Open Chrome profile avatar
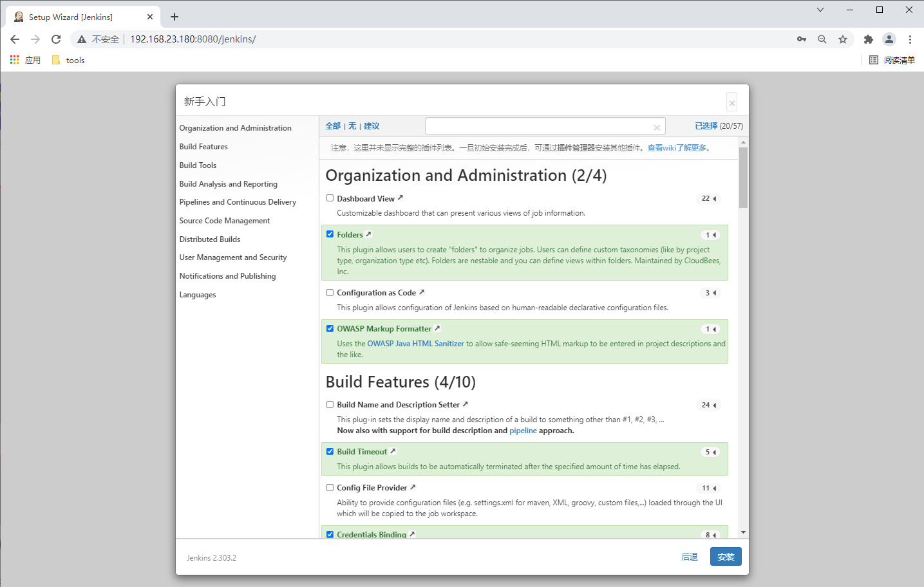 [x=889, y=39]
